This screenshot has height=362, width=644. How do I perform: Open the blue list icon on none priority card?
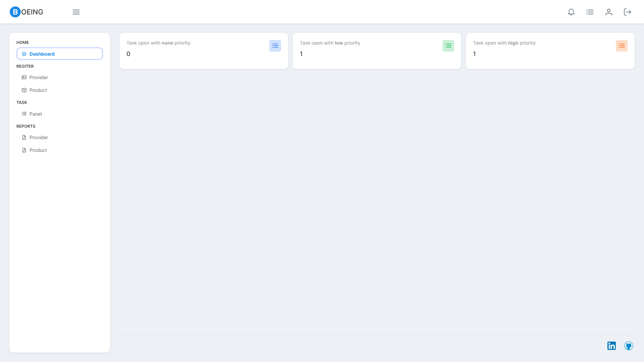click(275, 46)
